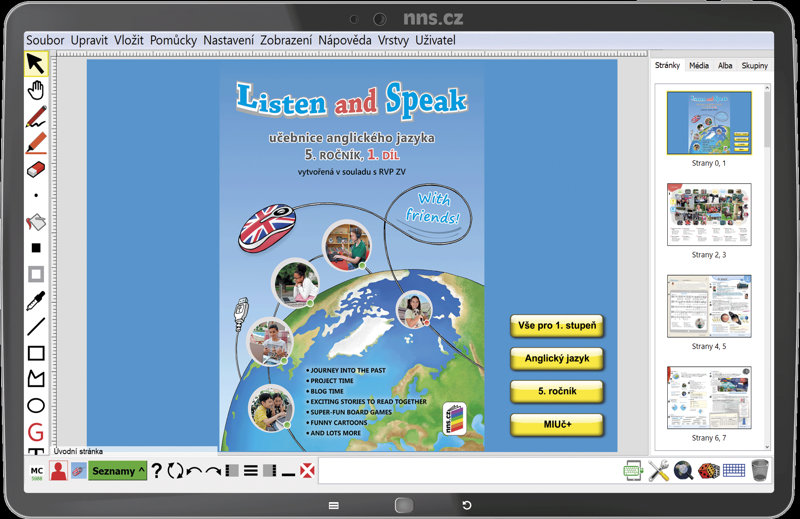This screenshot has height=519, width=800.
Task: Select the red G shape recognition tool
Action: tap(36, 432)
